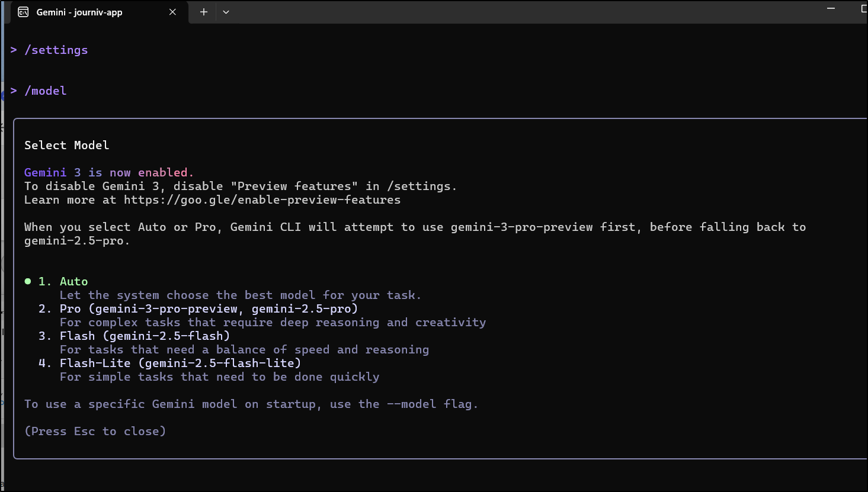Close the Gemini - journiv-app tab
The image size is (868, 492).
coord(172,12)
